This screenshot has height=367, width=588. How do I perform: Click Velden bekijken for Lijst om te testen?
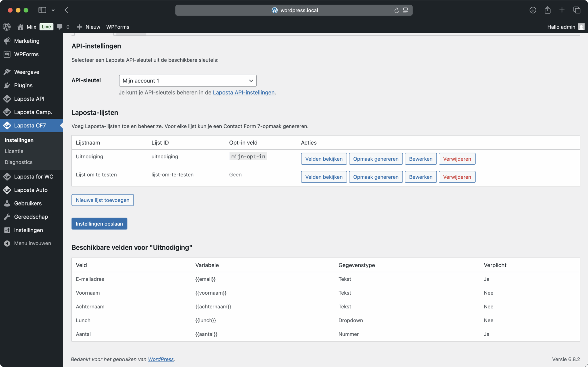pos(324,177)
